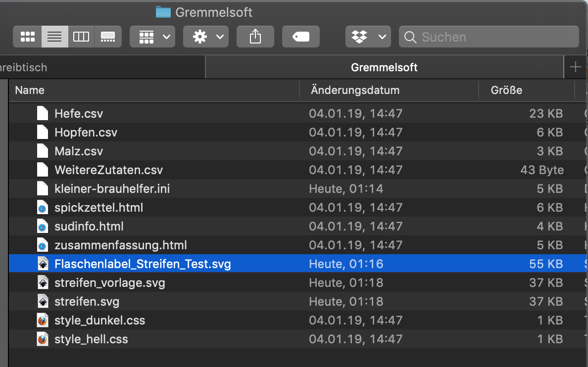The width and height of the screenshot is (588, 367).
Task: Open the Dropbox toolbar menu
Action: [x=368, y=37]
